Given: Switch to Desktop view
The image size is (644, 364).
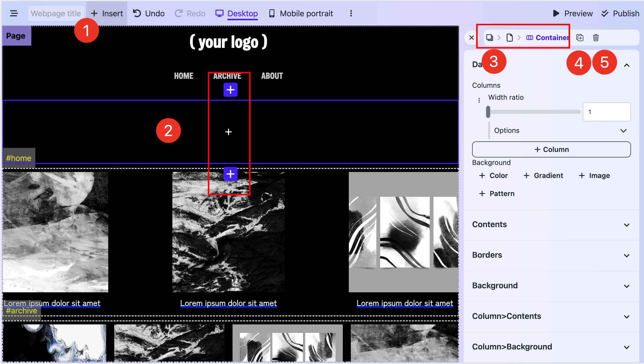Looking at the screenshot, I should click(237, 13).
